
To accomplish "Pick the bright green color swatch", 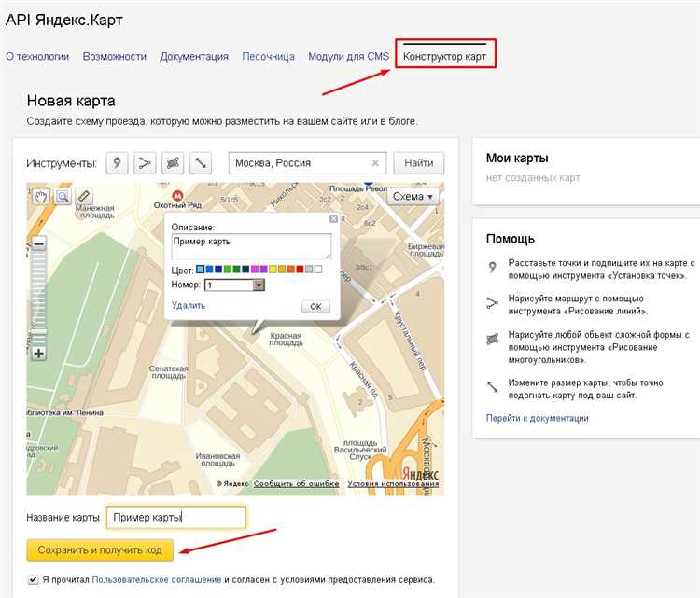I will click(228, 269).
